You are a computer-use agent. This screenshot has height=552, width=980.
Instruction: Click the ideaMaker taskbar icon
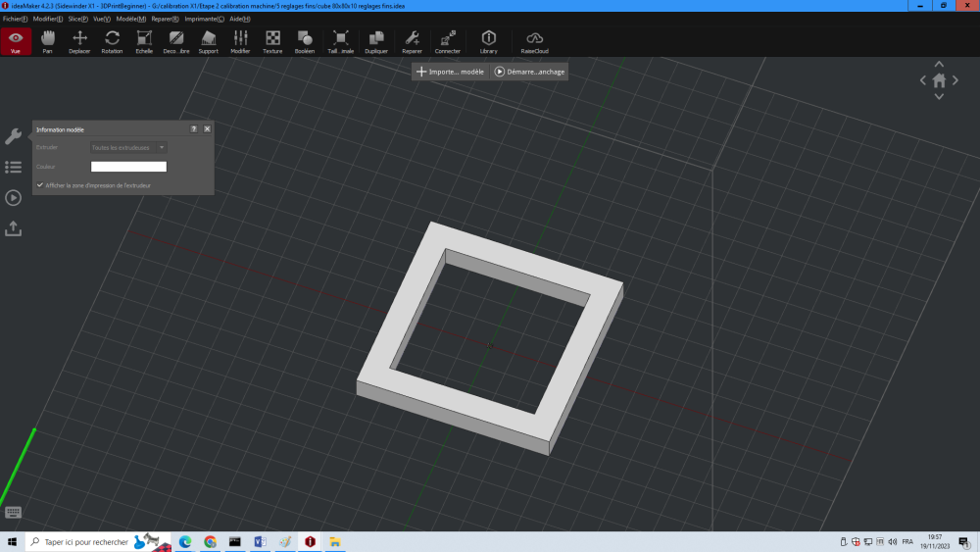click(310, 542)
